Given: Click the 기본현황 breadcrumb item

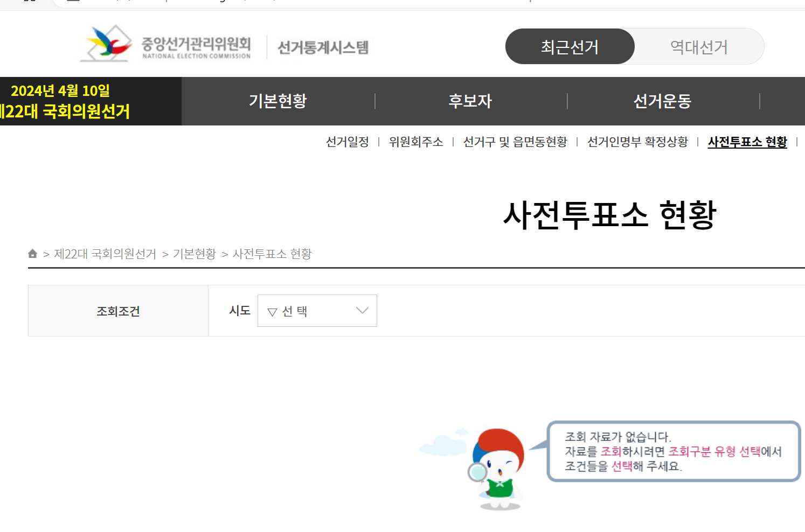Looking at the screenshot, I should coord(195,254).
